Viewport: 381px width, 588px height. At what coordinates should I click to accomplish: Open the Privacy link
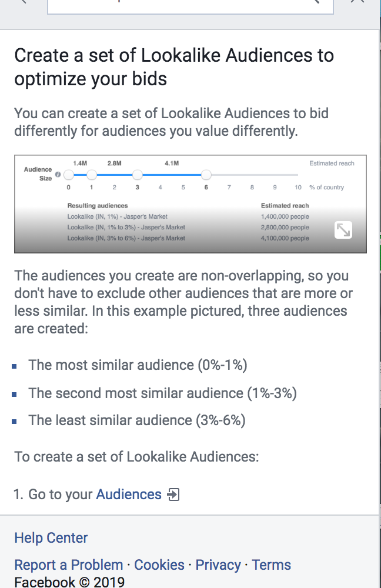[218, 565]
